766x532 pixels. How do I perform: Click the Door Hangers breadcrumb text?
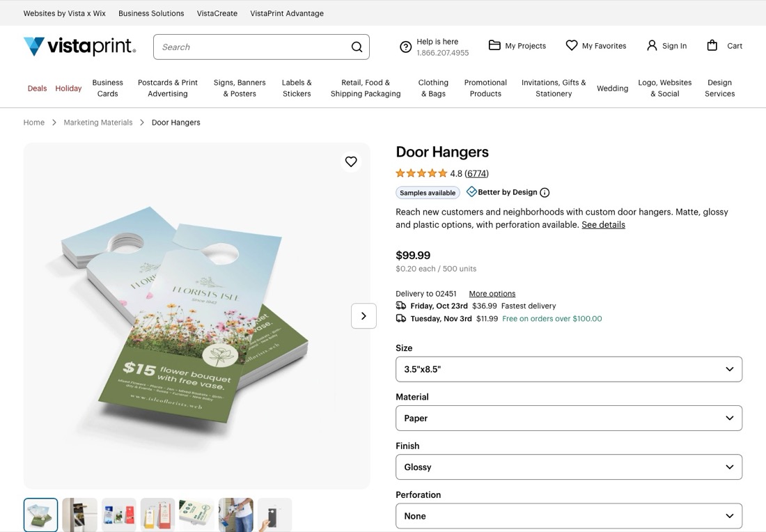(176, 122)
